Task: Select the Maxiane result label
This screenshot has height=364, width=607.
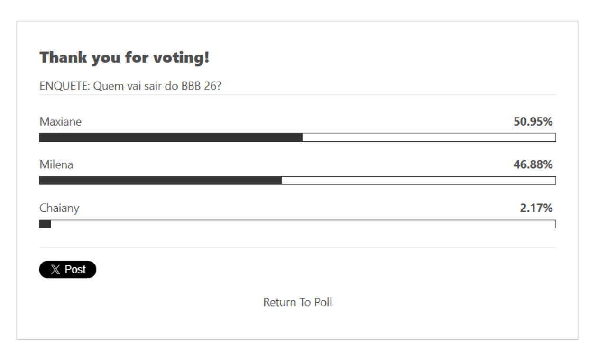Action: pos(60,122)
